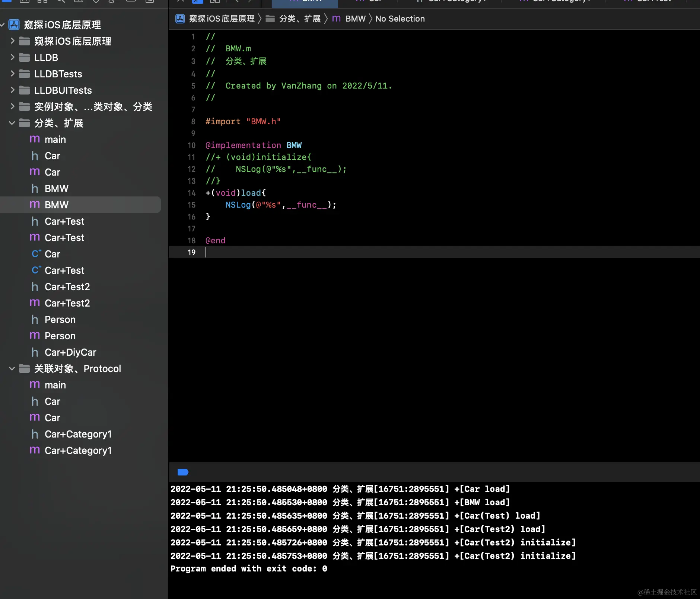The height and width of the screenshot is (599, 700).
Task: Click line number 10 in the gutter
Action: click(x=191, y=145)
